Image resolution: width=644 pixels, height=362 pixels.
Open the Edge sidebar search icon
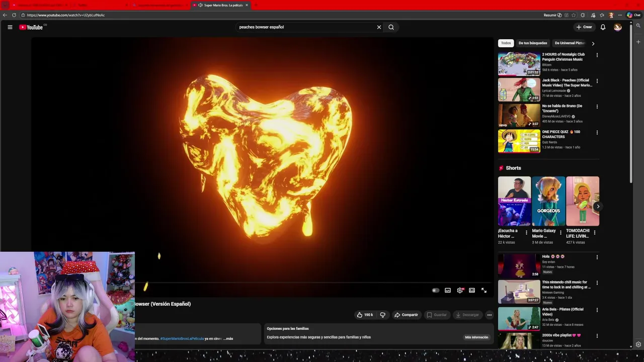coord(638,26)
